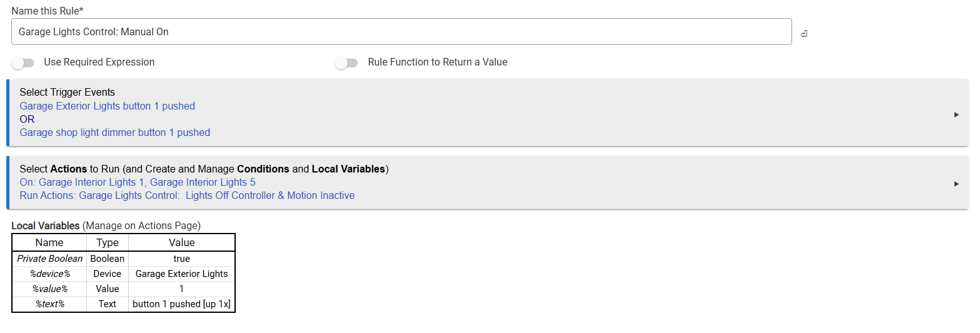The image size is (980, 333).
Task: Expand the Select Actions to Run arrow
Action: 956,184
